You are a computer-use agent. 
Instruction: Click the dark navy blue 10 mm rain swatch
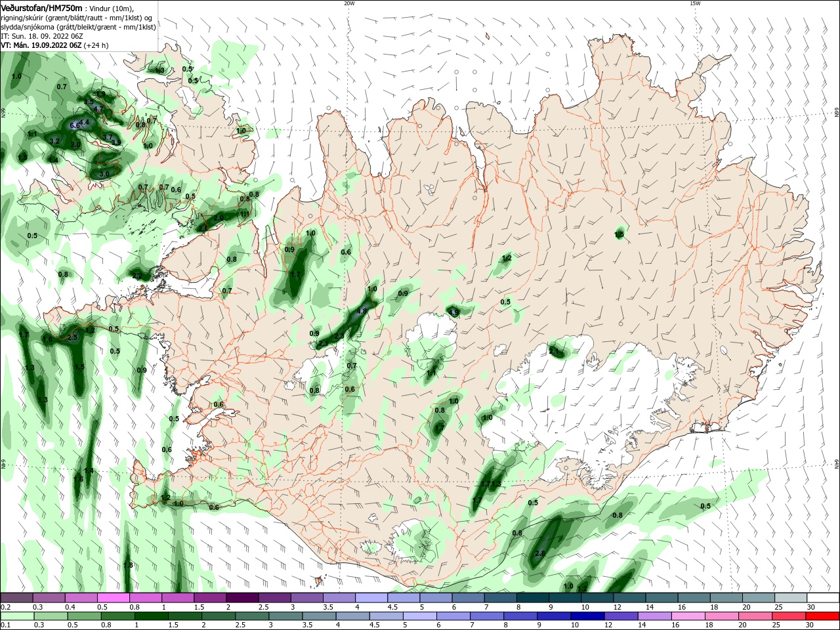coord(586,616)
